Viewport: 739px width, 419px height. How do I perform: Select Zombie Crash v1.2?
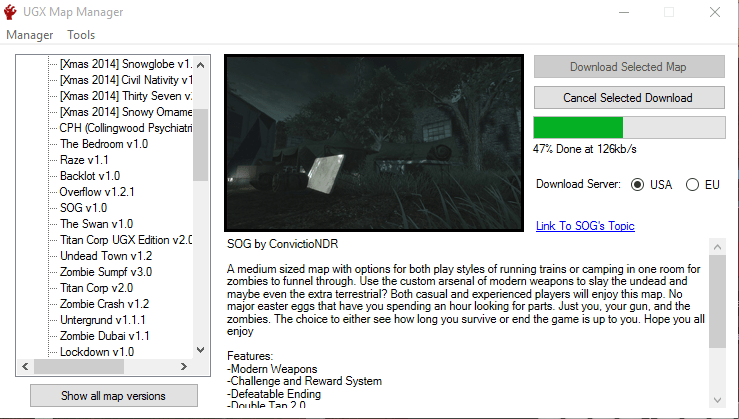104,304
